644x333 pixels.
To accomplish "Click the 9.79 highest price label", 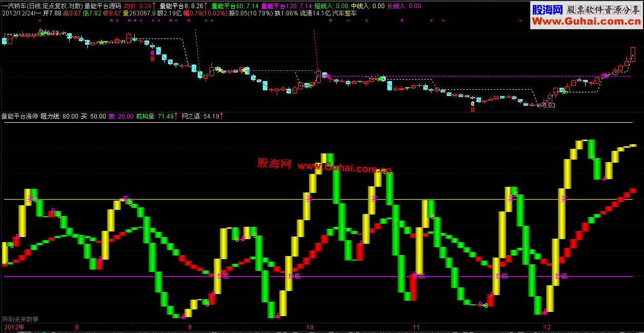I will pos(52,33).
